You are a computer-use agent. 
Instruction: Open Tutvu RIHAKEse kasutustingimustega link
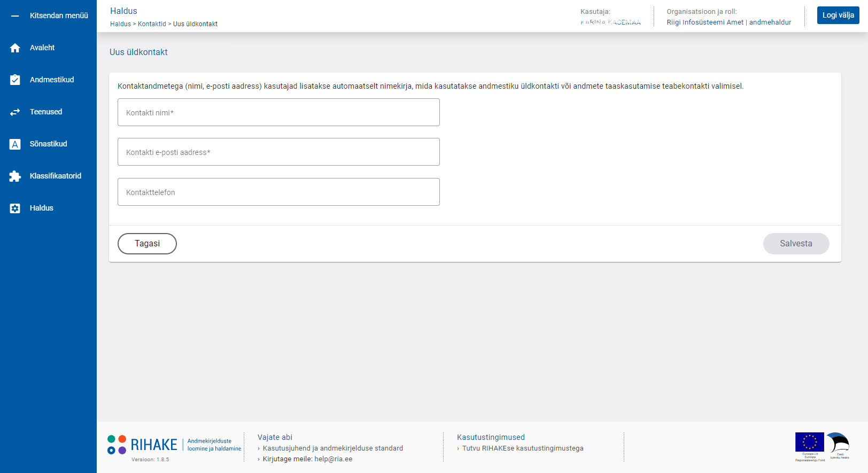pyautogui.click(x=523, y=448)
